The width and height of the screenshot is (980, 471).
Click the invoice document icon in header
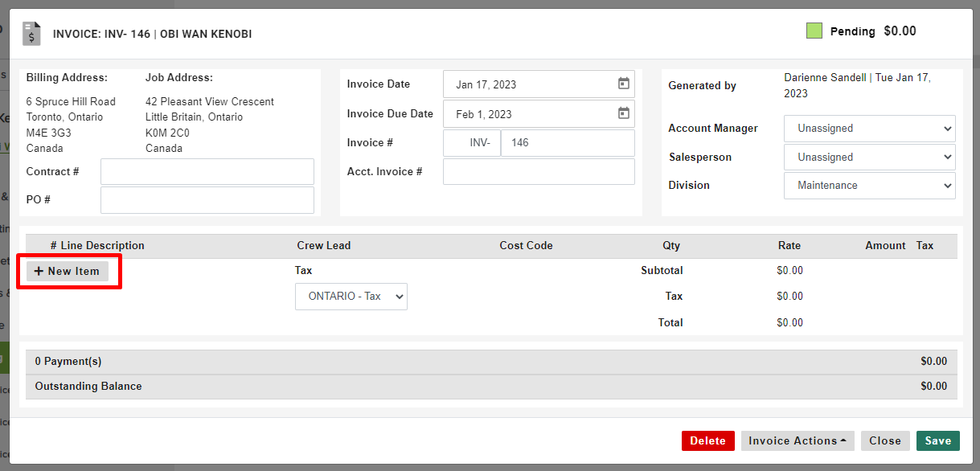[x=31, y=33]
